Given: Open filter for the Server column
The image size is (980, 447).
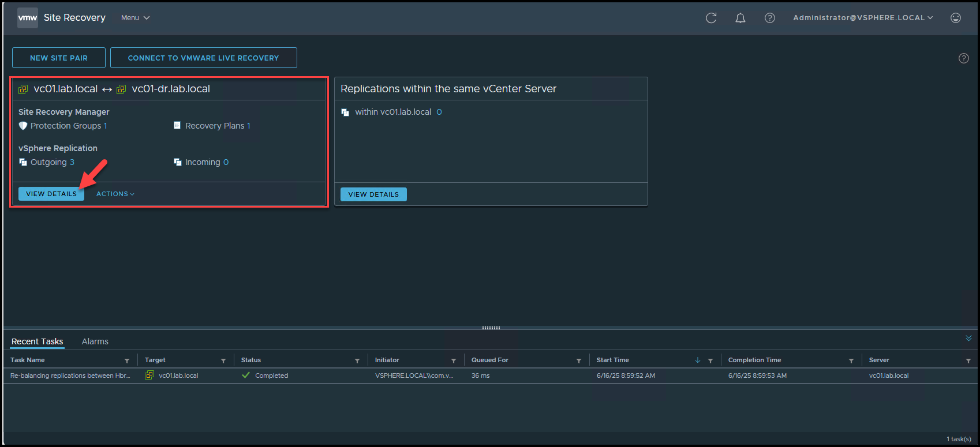Looking at the screenshot, I should click(968, 360).
